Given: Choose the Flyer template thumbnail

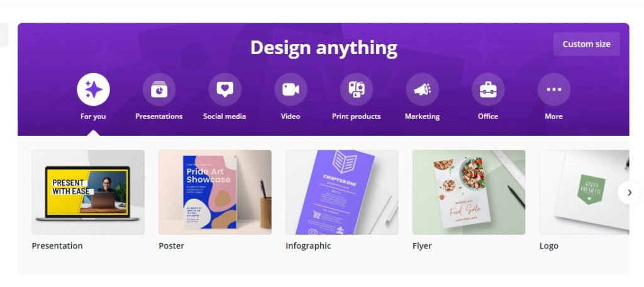Looking at the screenshot, I should coord(469,192).
